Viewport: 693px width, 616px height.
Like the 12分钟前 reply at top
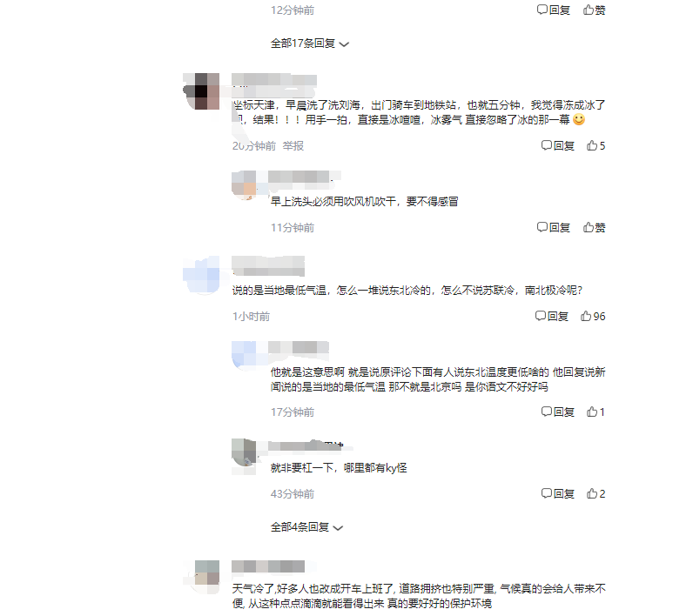(594, 10)
